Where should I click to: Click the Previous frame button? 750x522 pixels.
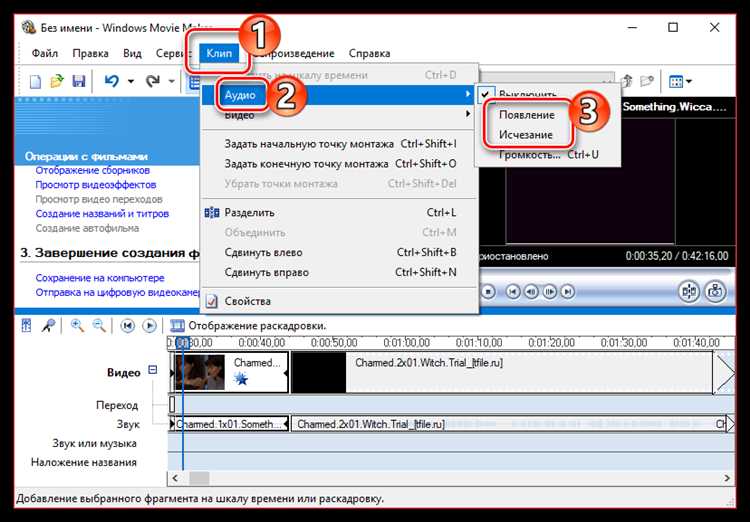tap(531, 291)
